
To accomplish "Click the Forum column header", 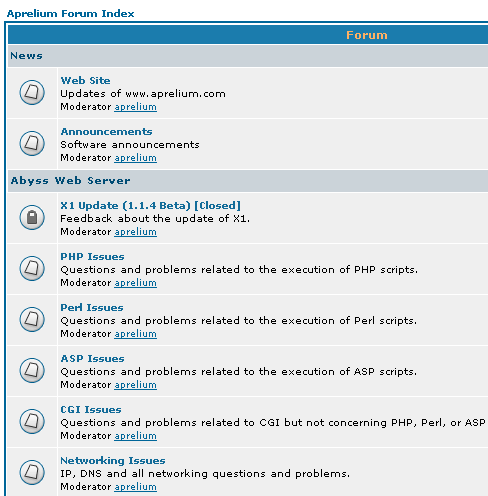I will coord(367,35).
